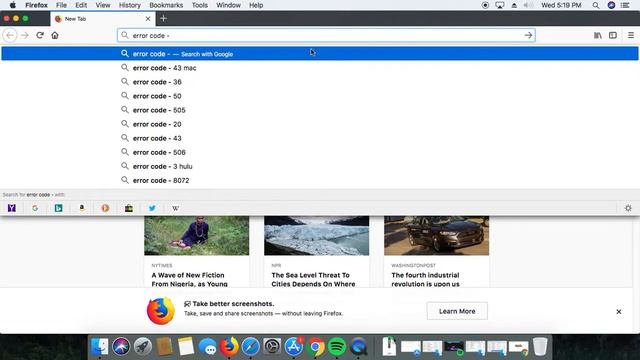The image size is (640, 360).
Task: Open the Nigeria fiction article thumbnail
Action: pos(196,236)
